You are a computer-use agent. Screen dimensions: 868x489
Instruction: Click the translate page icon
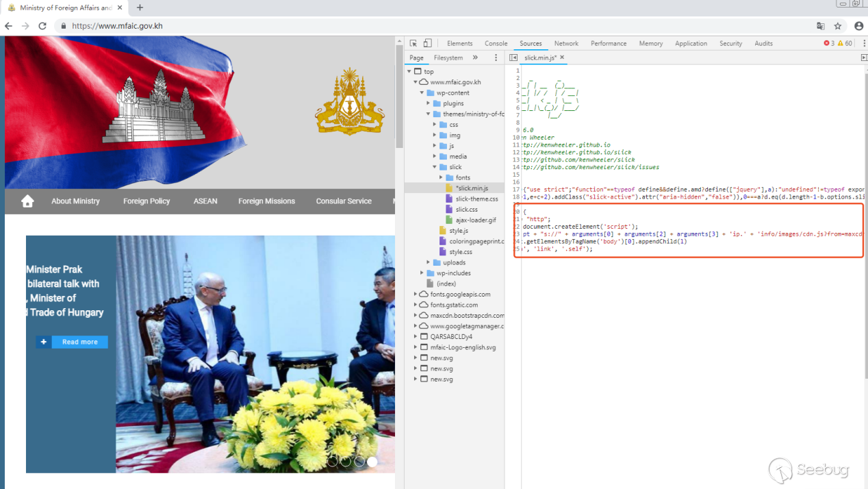coord(820,26)
